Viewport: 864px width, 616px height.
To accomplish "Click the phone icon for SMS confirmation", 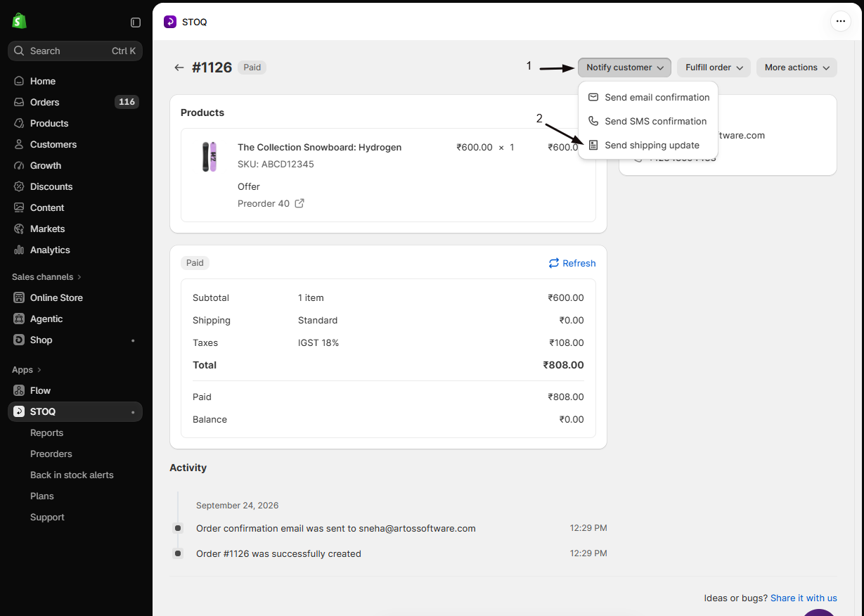I will click(593, 121).
